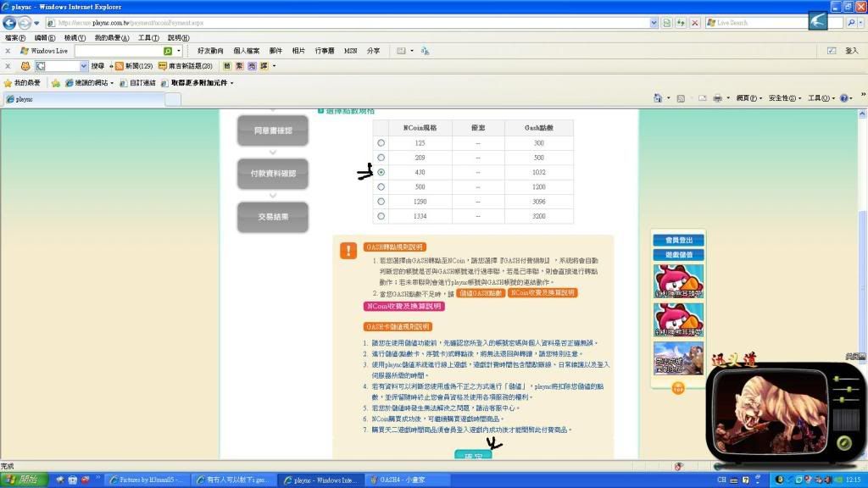The width and height of the screenshot is (868, 488).
Task: Open the 安全性 dropdown in command bar
Action: pyautogui.click(x=784, y=99)
